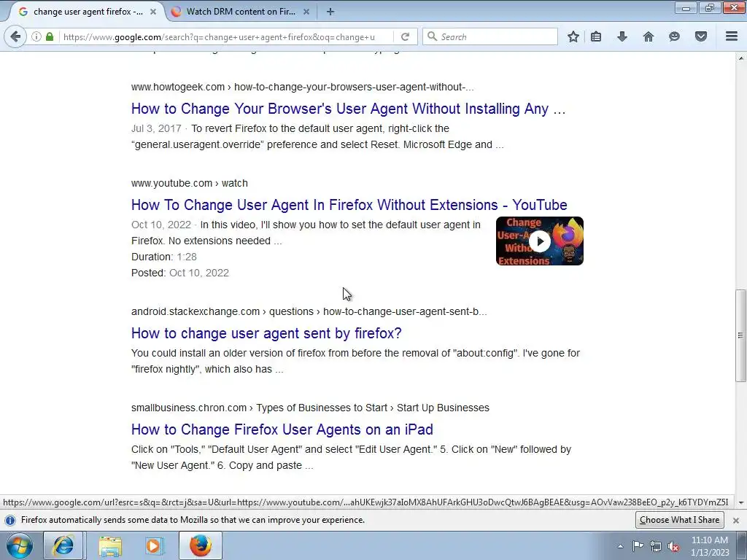747x560 pixels.
Task: Open 'How to Change Firefox User Agents on an iPad'
Action: [x=282, y=429]
